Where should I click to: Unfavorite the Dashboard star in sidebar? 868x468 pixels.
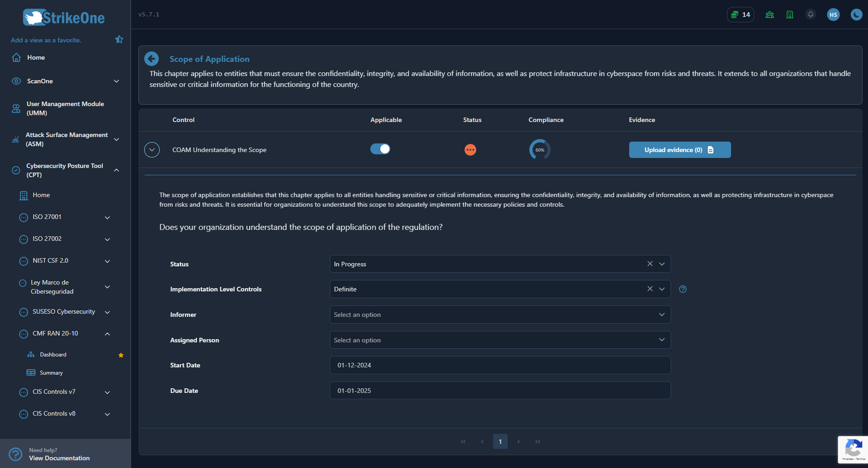point(121,355)
